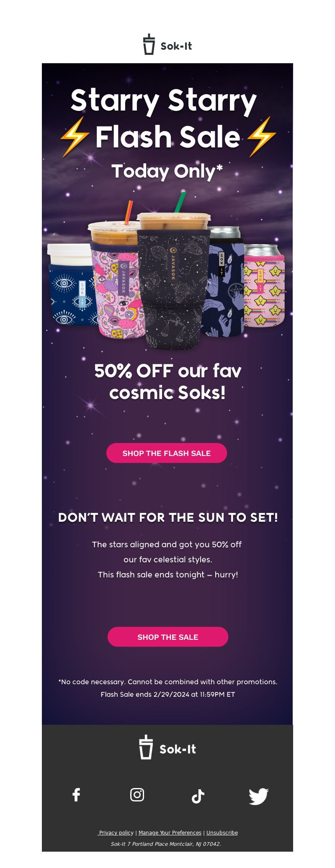Open the Privacy policy link
The width and height of the screenshot is (335, 868).
[116, 832]
